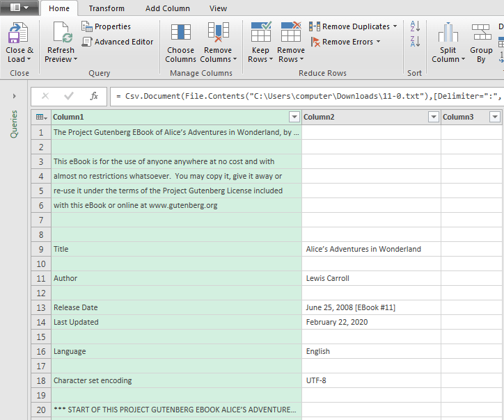Switch to the Transform tab
The width and height of the screenshot is (504, 420).
coord(107,8)
